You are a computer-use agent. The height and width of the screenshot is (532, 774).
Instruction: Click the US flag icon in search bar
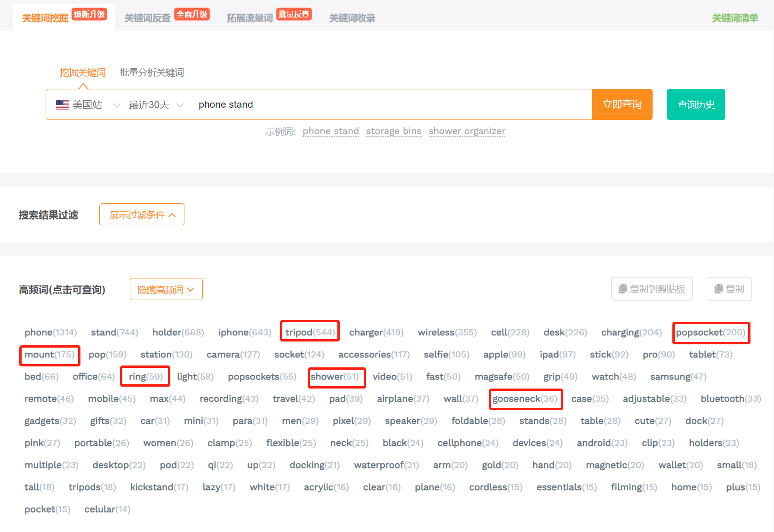62,104
